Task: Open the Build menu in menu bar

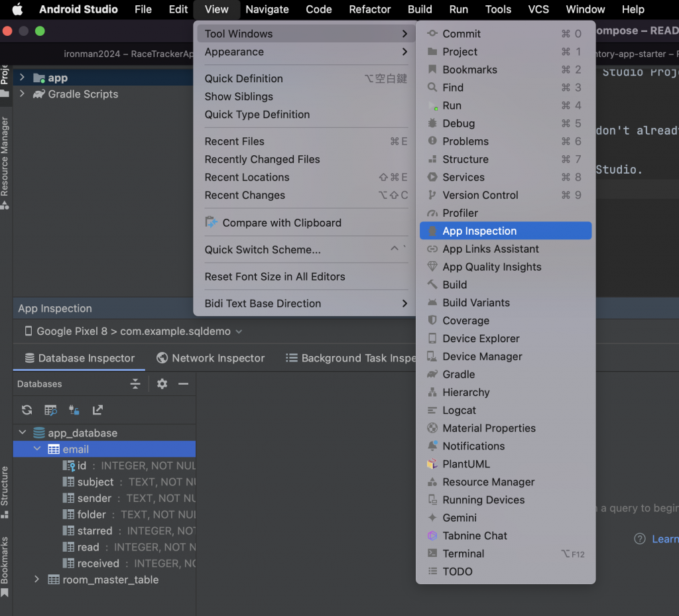Action: [420, 9]
